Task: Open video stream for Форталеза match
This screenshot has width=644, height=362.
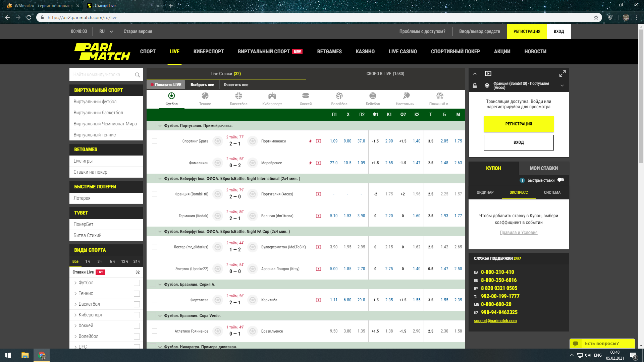Action: (318, 300)
